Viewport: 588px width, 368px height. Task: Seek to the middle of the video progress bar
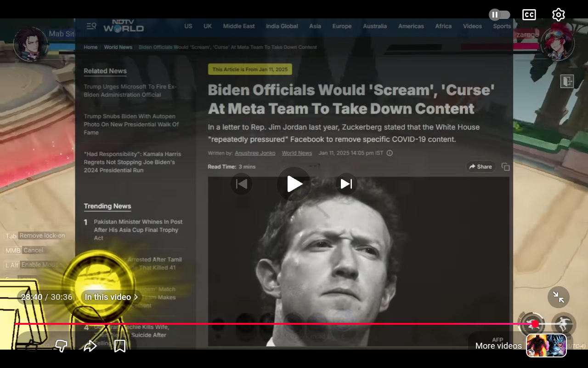point(294,324)
